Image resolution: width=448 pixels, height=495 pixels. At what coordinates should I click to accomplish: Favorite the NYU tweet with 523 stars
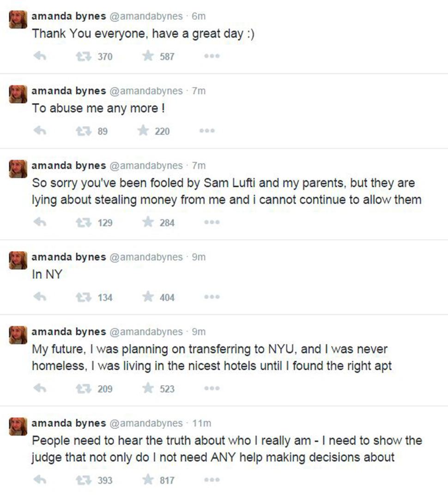click(148, 389)
